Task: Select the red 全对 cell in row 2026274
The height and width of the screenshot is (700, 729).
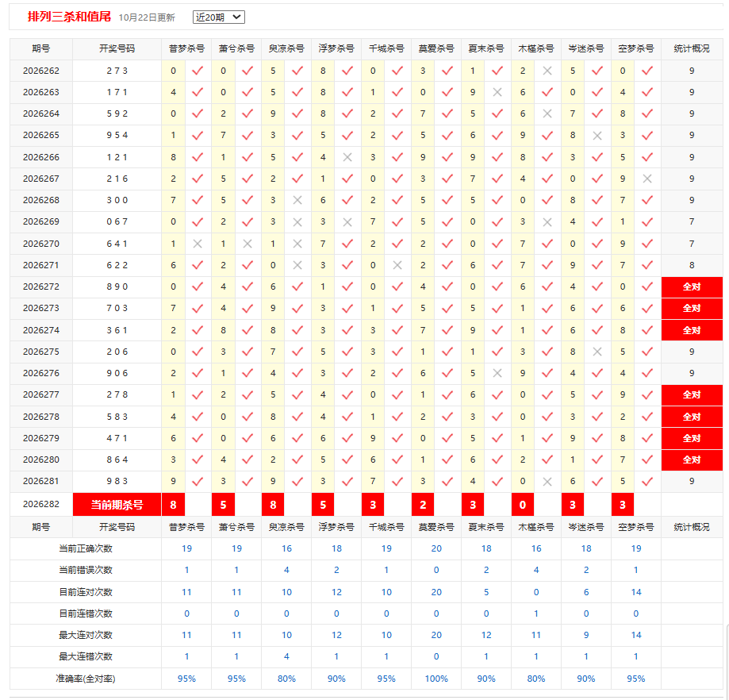Action: [x=692, y=330]
